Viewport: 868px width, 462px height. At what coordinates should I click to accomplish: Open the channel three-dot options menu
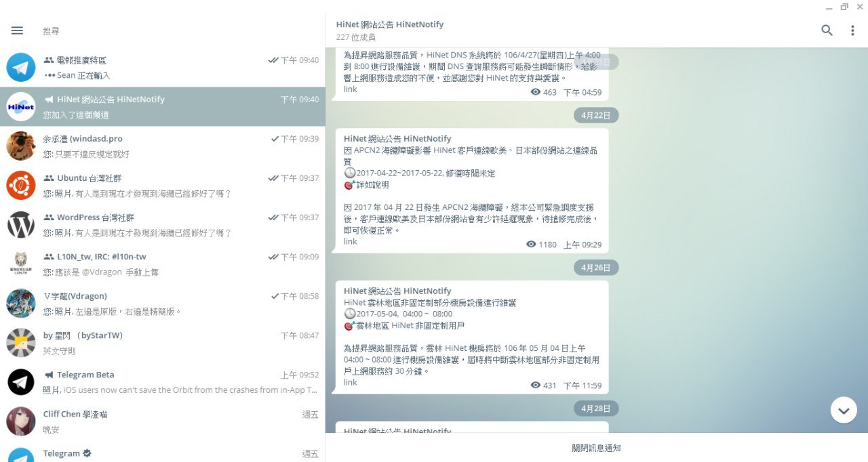852,30
